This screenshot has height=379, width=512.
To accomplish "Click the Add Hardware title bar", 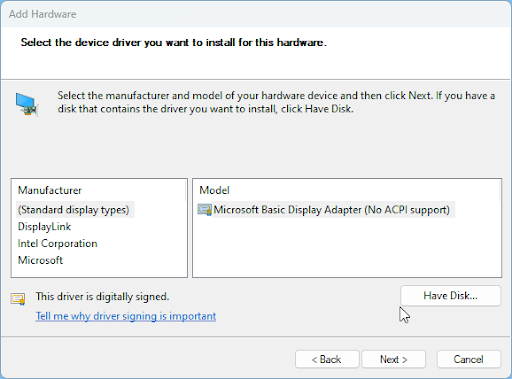I will pos(256,14).
